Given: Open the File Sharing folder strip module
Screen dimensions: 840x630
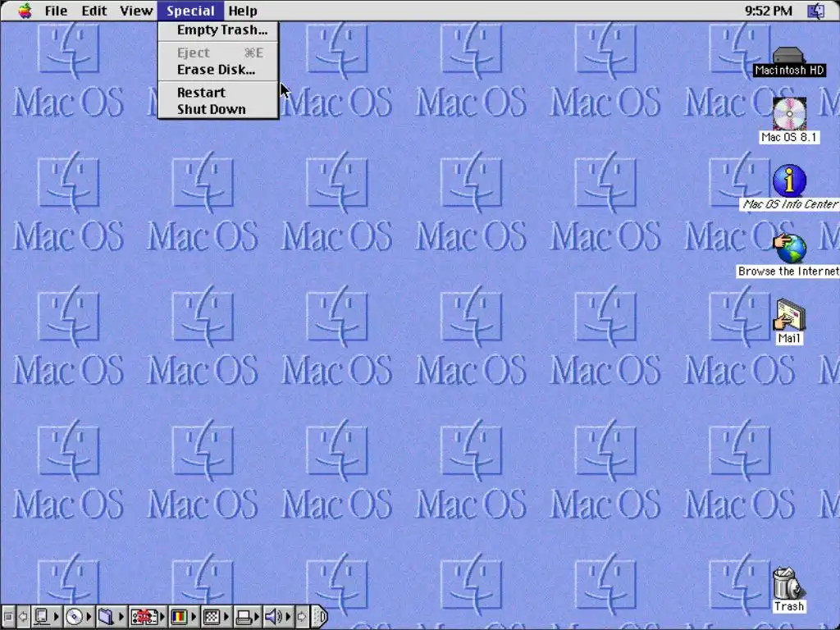Looking at the screenshot, I should pyautogui.click(x=111, y=617).
